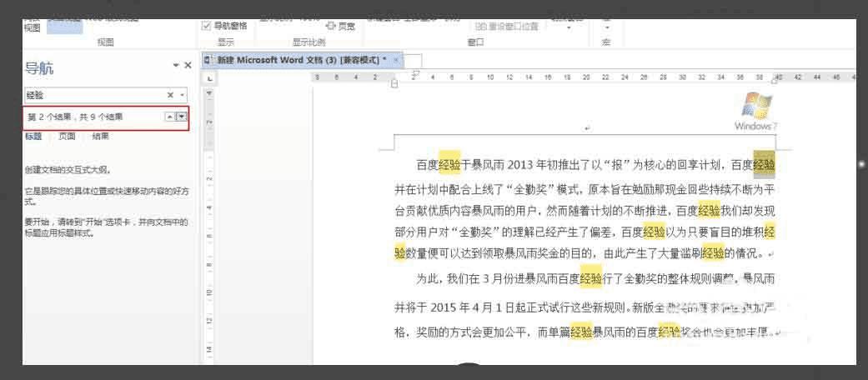
Task: Click the first line indent marker on ruler
Action: pyautogui.click(x=416, y=73)
